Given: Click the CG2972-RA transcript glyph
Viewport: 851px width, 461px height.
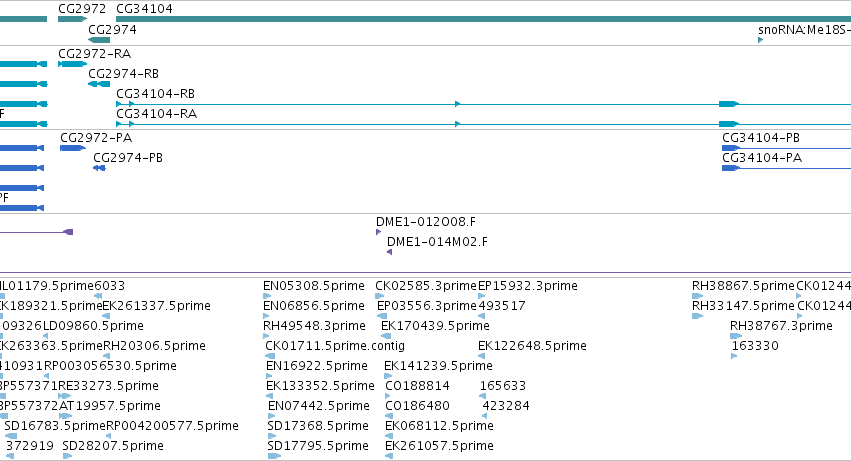Looking at the screenshot, I should (72, 64).
